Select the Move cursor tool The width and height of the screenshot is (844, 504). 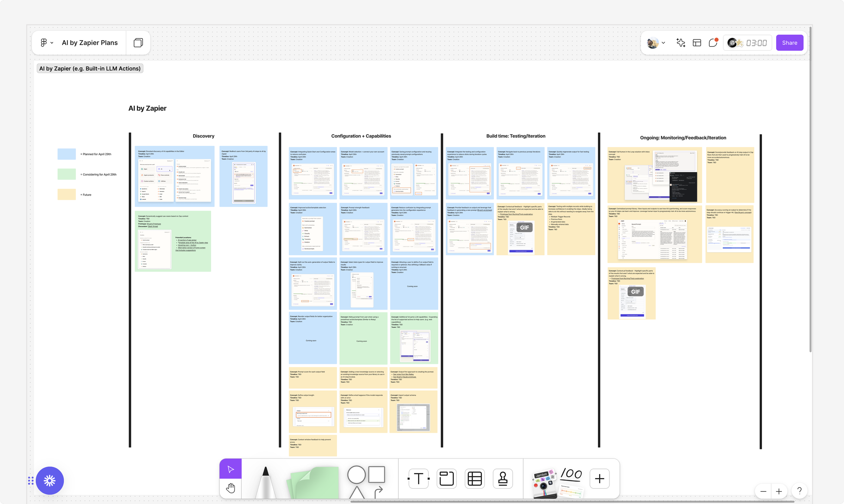tap(230, 469)
